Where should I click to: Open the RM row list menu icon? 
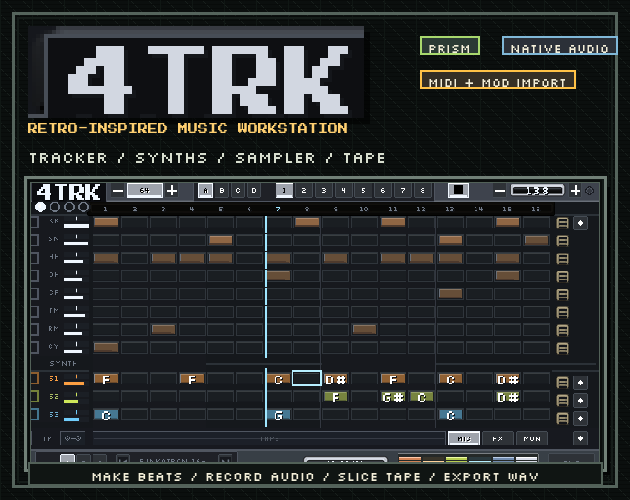[562, 330]
